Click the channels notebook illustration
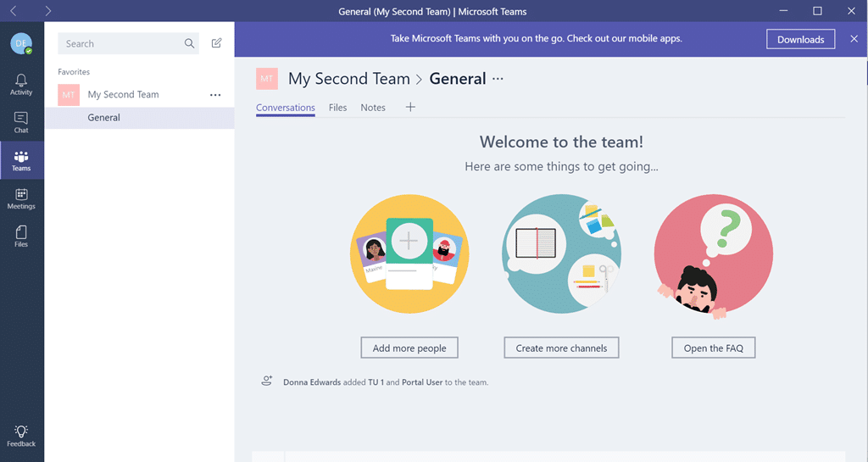Viewport: 868px width, 462px height. [x=561, y=254]
